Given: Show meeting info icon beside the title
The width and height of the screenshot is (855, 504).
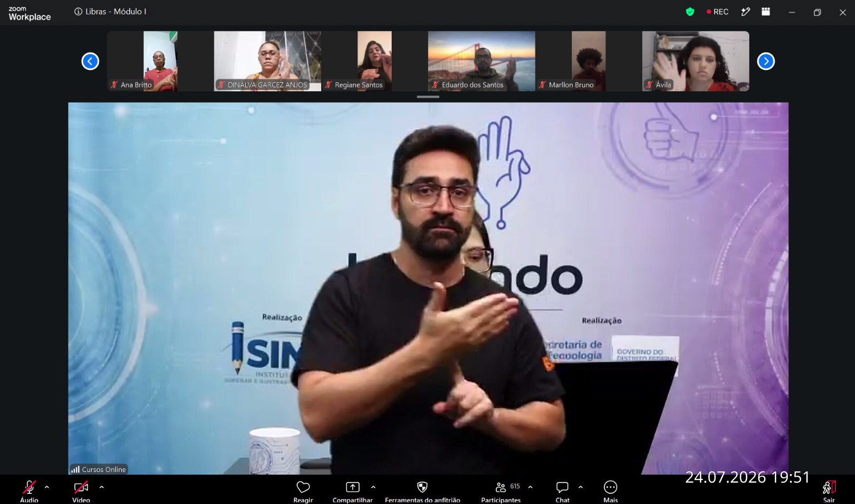Looking at the screenshot, I should coord(78,12).
